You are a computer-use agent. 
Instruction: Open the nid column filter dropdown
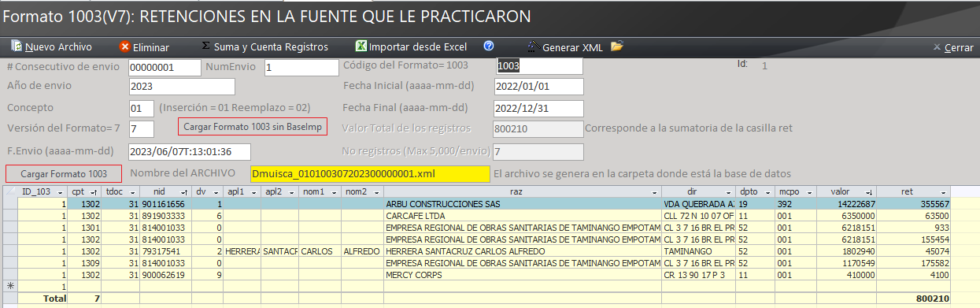(185, 192)
